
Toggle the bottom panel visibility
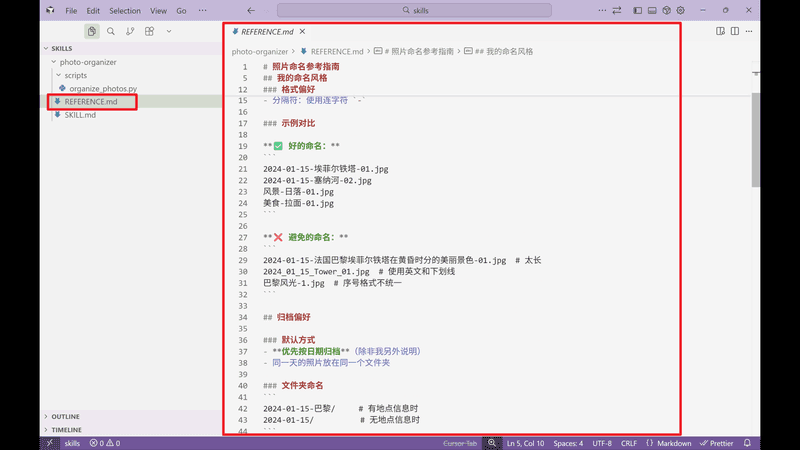[x=651, y=10]
